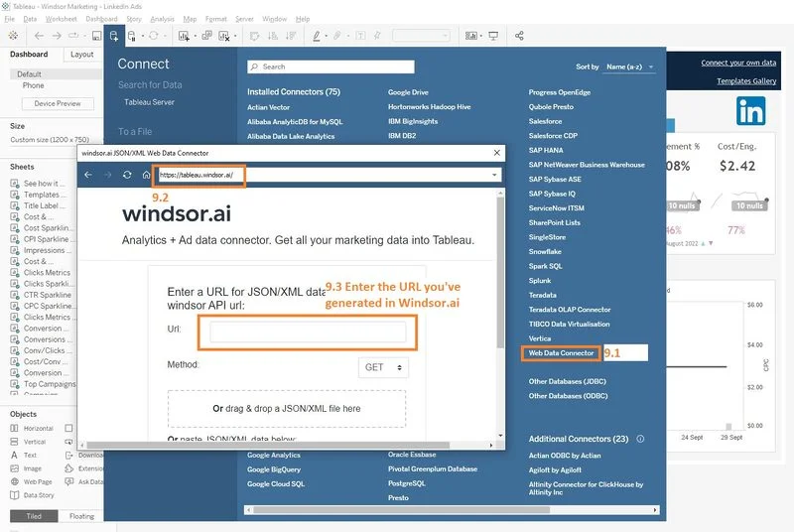Click the LinkedIn logo on dashboard
The height and width of the screenshot is (532, 794).
click(750, 111)
